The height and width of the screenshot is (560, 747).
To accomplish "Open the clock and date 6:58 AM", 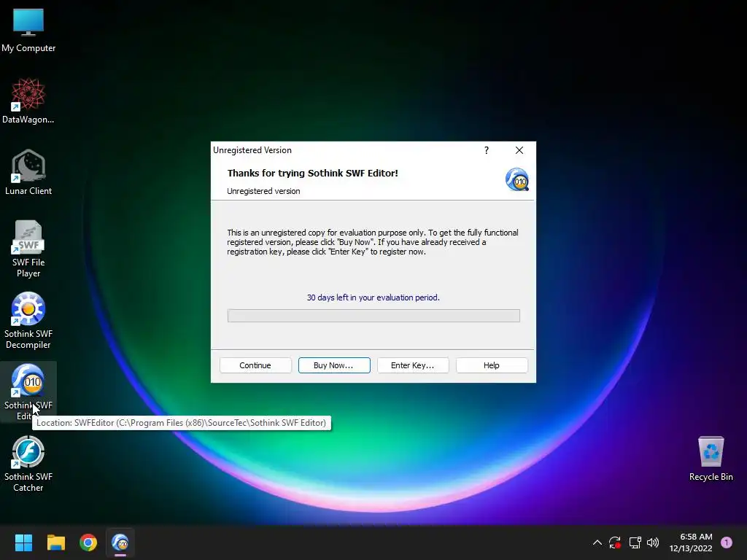I will click(691, 542).
